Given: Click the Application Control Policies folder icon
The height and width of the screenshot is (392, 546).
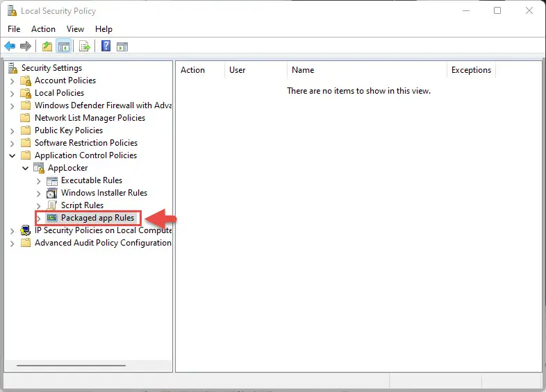Looking at the screenshot, I should coord(26,155).
